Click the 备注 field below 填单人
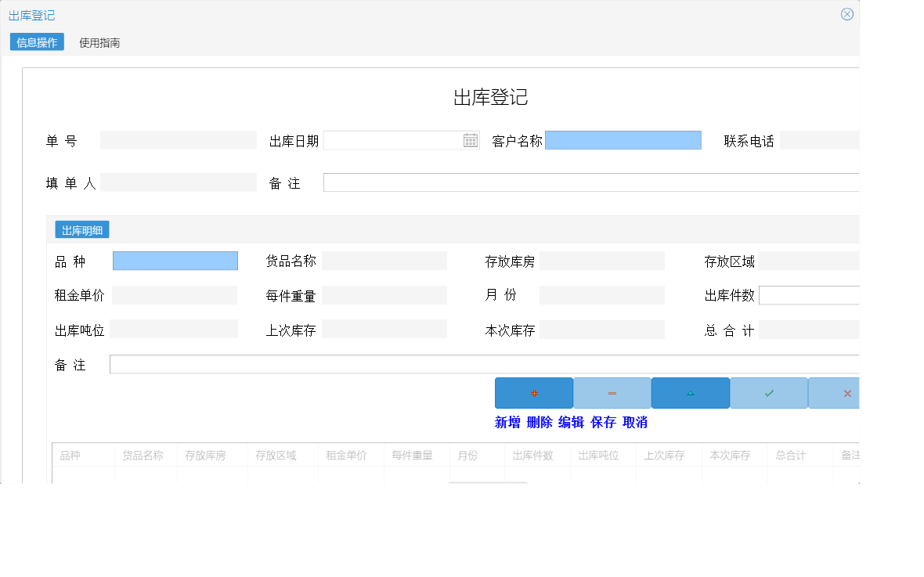 593,182
